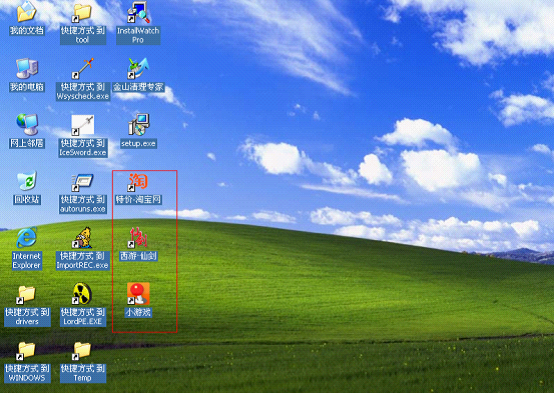Screen dimensions: 554x393
Task: Select the WINDOWS folder shortcut
Action: pyautogui.click(x=26, y=351)
